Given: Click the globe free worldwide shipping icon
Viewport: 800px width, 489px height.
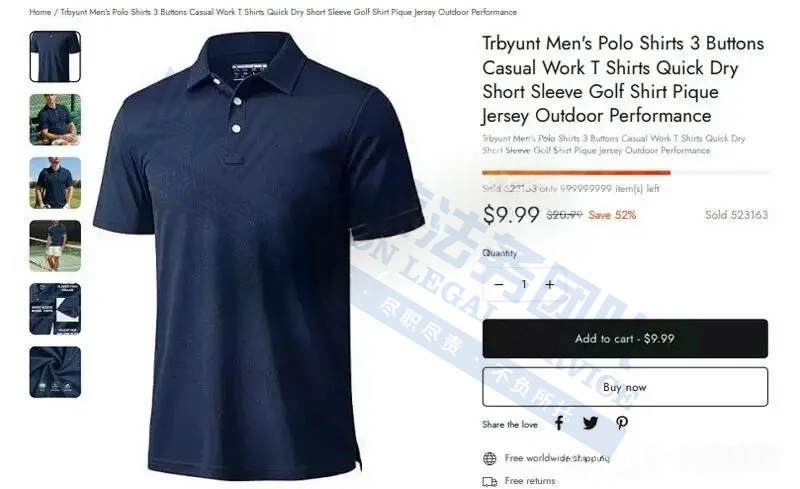Looking at the screenshot, I should (x=489, y=458).
